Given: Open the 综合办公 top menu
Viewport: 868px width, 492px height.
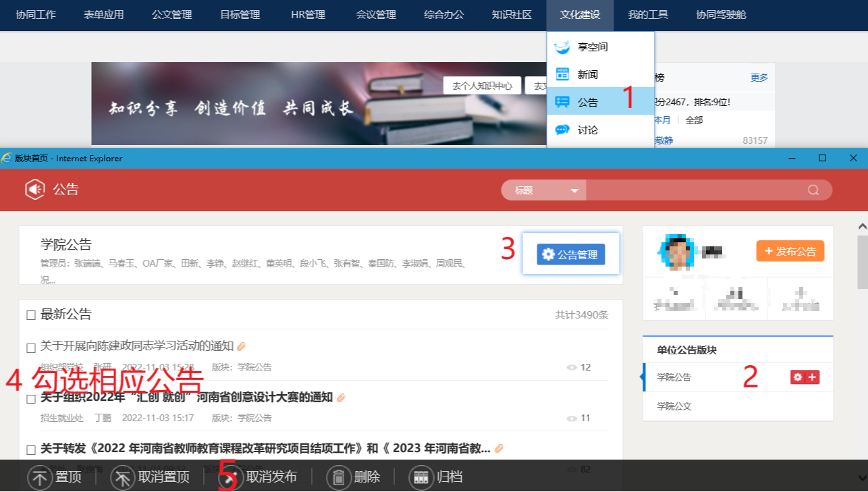Looking at the screenshot, I should (444, 15).
